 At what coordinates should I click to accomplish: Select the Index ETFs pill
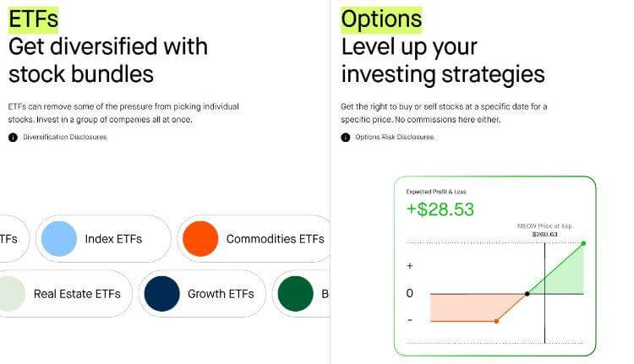103,239
